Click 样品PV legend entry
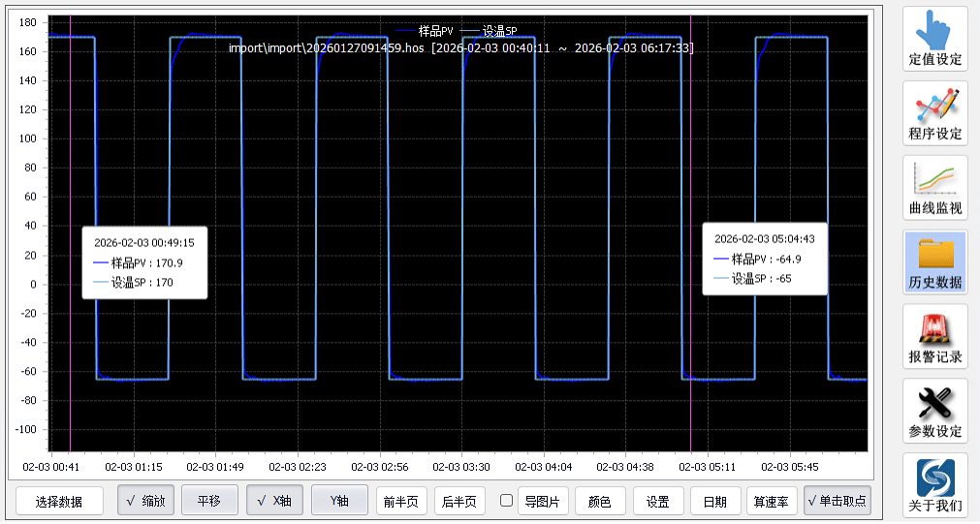 pos(425,31)
